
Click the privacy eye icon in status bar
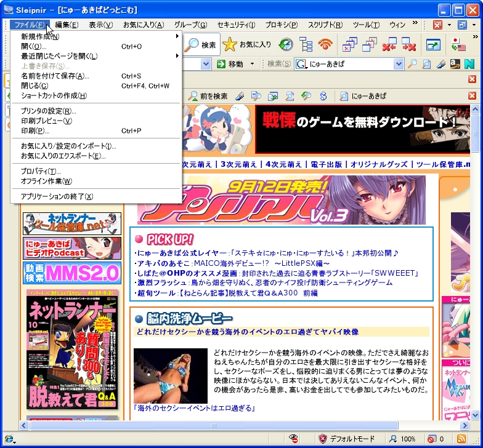point(293,438)
